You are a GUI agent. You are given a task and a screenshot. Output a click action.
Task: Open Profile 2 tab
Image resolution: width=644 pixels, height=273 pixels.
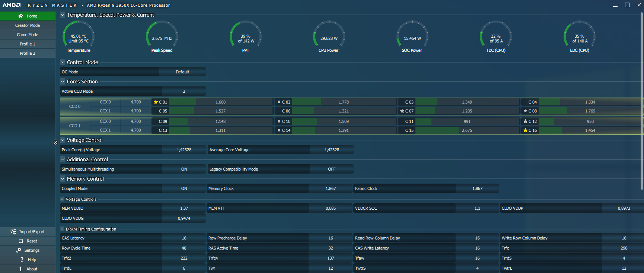[x=28, y=53]
